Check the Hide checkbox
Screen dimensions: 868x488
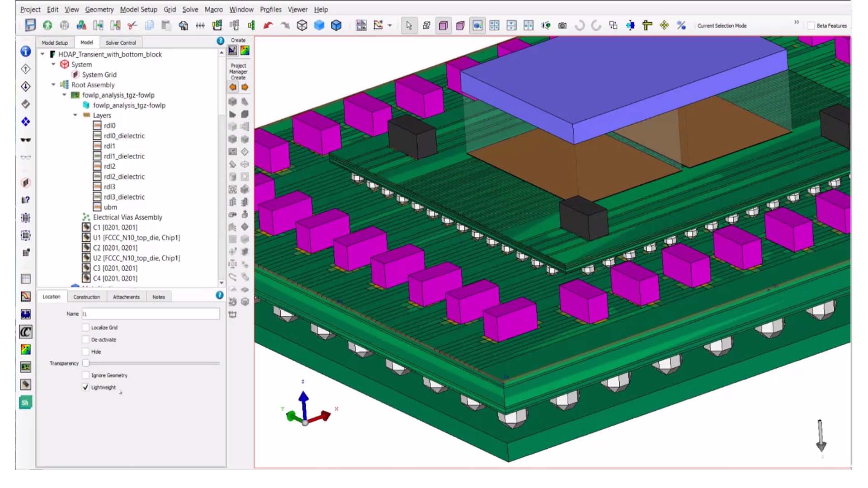click(85, 352)
